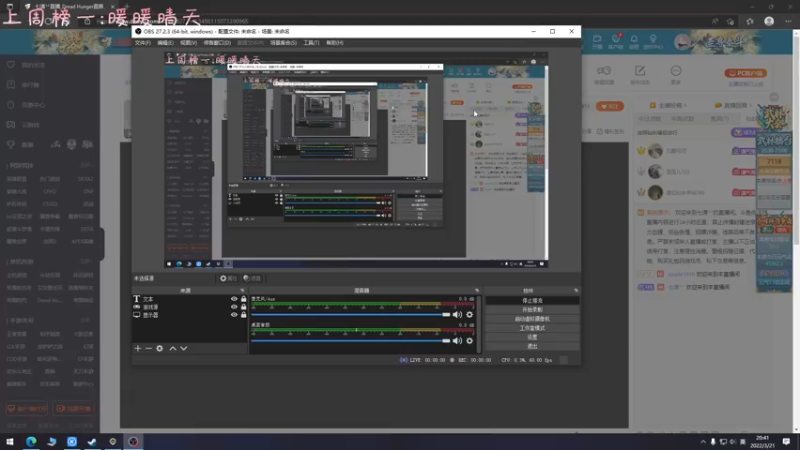The width and height of the screenshot is (800, 450).
Task: Click the OBS preview canvas
Action: (356, 159)
